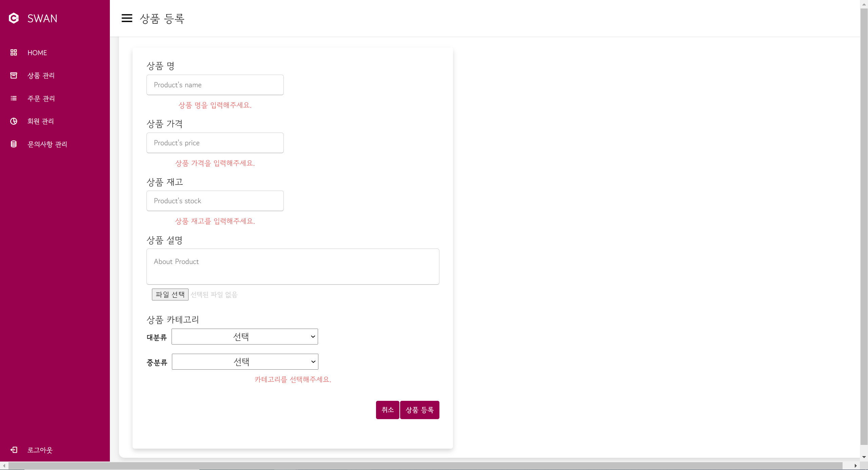Click the 문의사항 관리 database icon
Screen dimensions: 868x470
[x=14, y=144]
